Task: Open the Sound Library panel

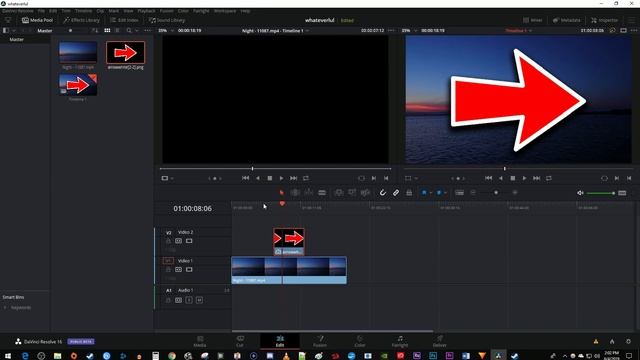Action: point(167,20)
